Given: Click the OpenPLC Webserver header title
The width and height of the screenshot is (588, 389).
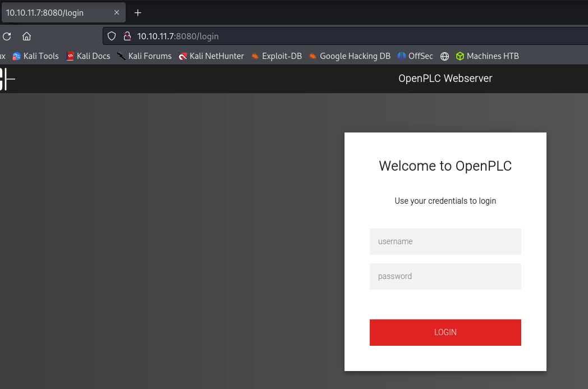Looking at the screenshot, I should 445,79.
